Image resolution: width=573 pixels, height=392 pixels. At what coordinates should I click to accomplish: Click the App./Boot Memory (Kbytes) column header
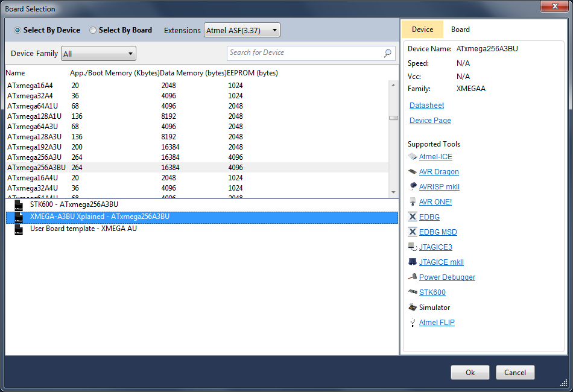[115, 73]
